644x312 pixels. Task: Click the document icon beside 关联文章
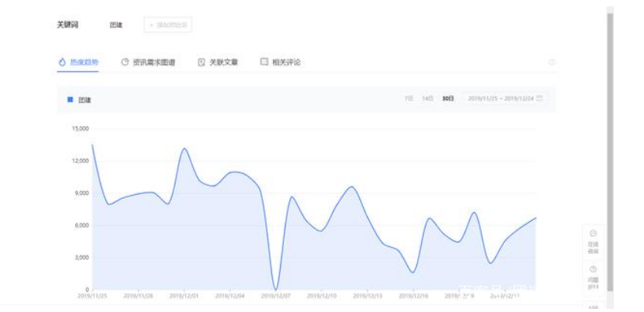(201, 63)
